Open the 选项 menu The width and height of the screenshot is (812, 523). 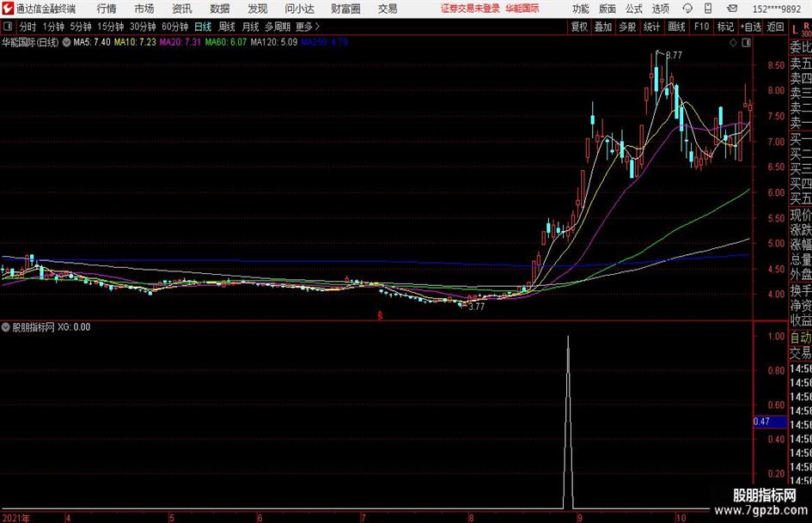660,9
